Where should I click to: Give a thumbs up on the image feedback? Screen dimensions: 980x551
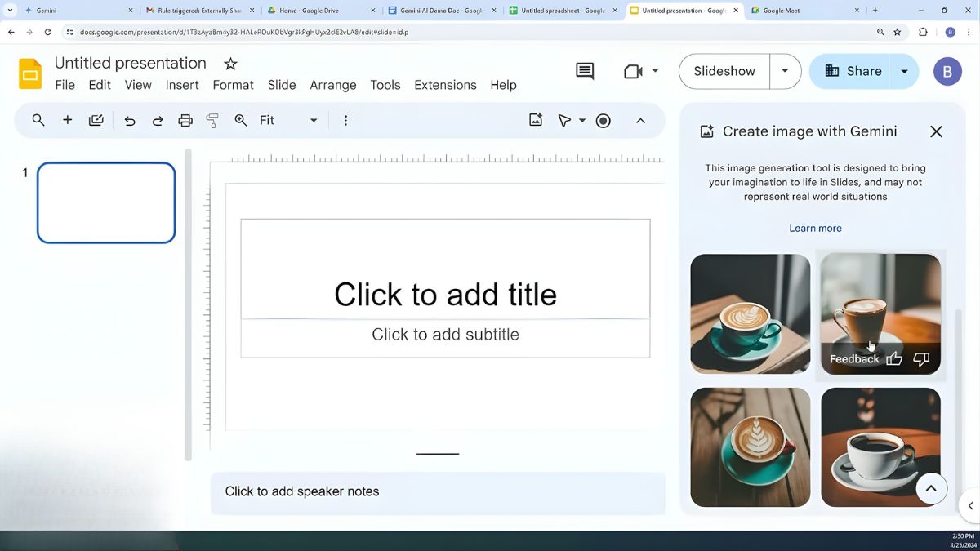click(893, 358)
